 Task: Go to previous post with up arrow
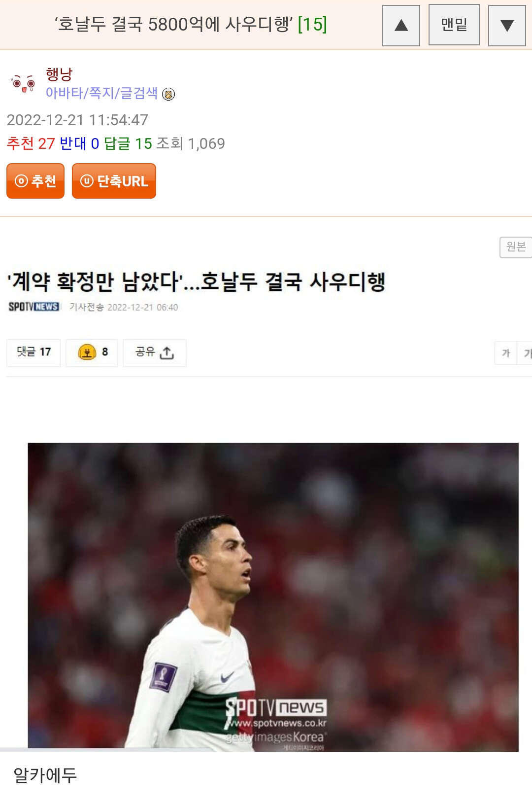pos(401,26)
